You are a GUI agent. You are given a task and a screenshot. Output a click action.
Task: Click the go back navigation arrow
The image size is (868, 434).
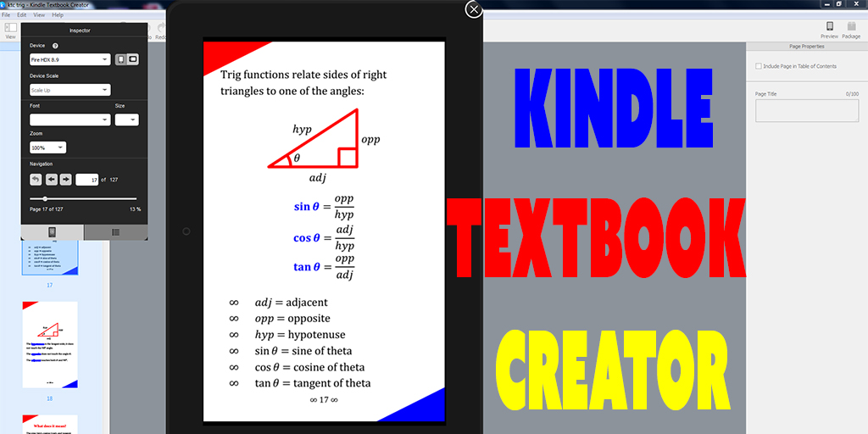pyautogui.click(x=36, y=180)
